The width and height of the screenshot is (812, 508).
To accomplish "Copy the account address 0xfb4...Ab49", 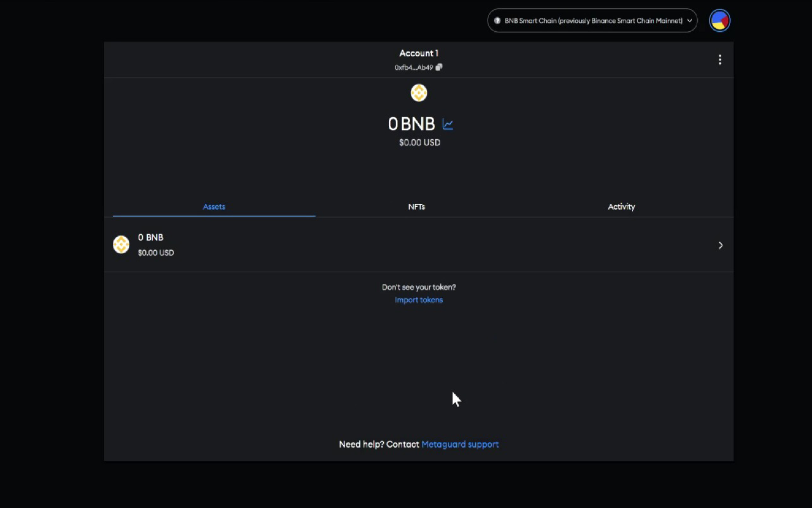I will click(439, 67).
